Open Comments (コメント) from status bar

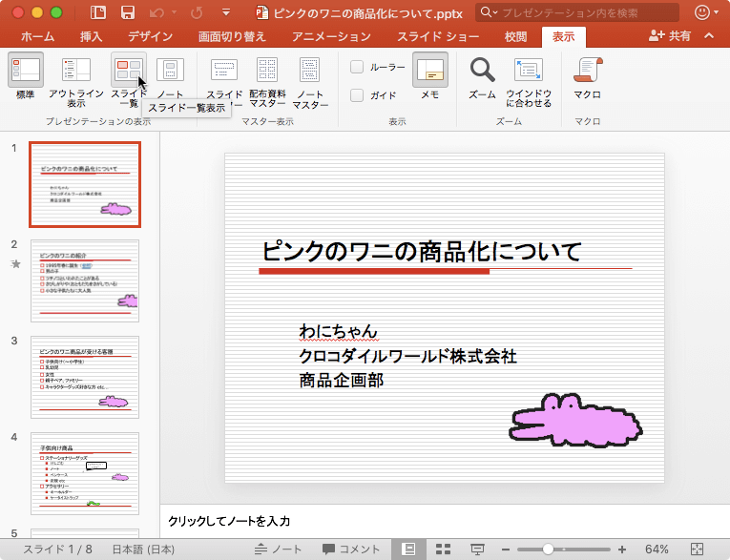click(x=351, y=550)
